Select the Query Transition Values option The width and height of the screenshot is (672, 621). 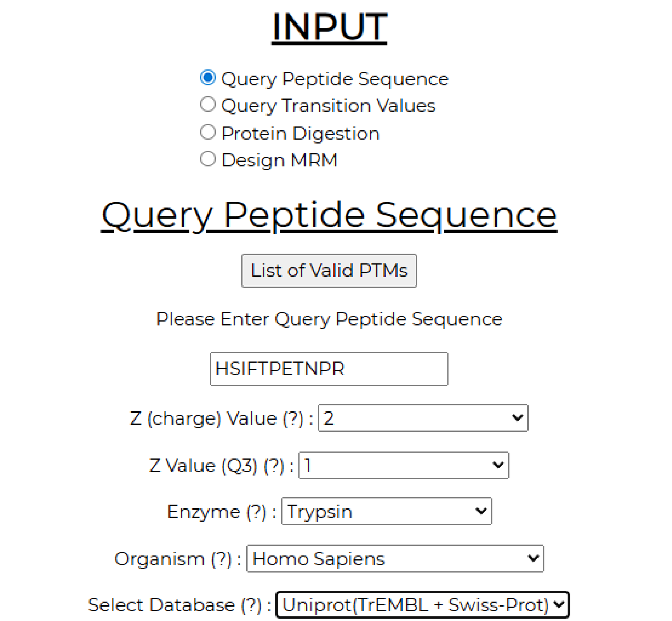click(208, 104)
